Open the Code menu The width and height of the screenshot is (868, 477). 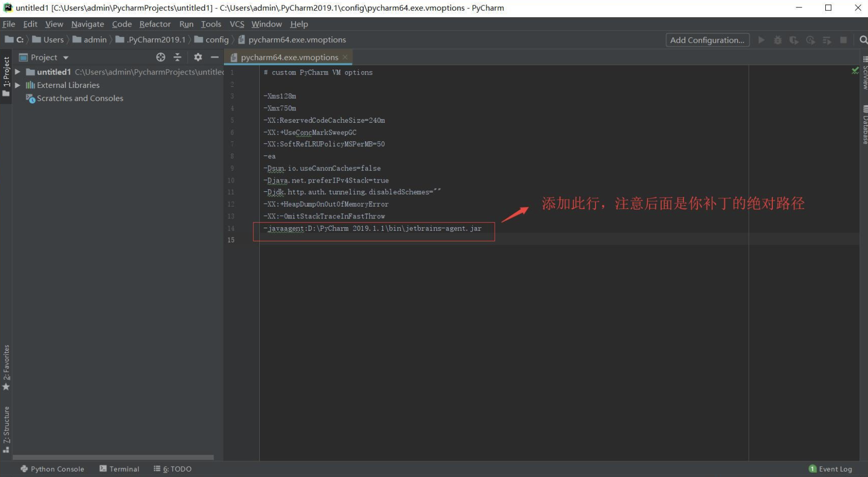[x=122, y=24]
